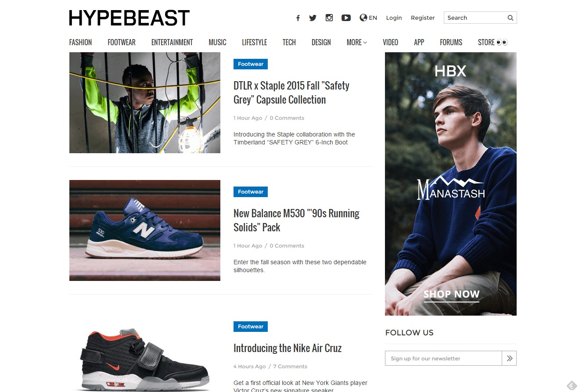This screenshot has width=586, height=392.
Task: Open the Twitter bird icon
Action: [313, 18]
